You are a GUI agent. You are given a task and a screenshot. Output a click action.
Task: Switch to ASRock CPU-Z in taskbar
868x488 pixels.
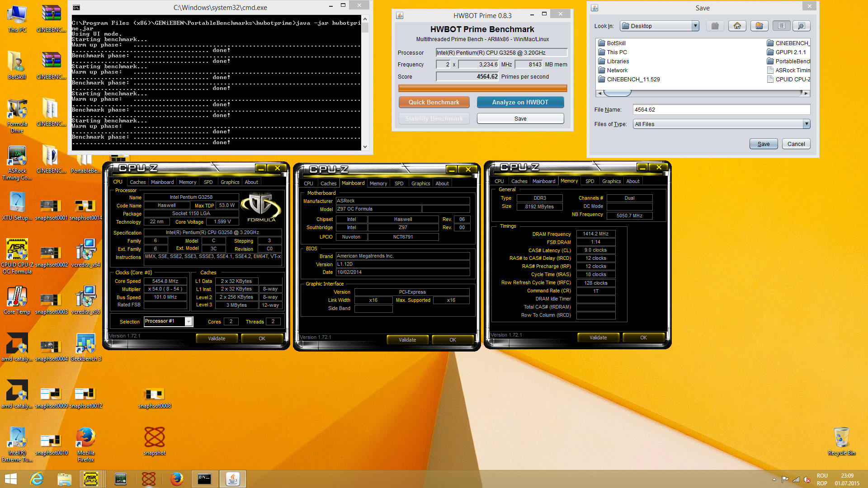click(91, 479)
